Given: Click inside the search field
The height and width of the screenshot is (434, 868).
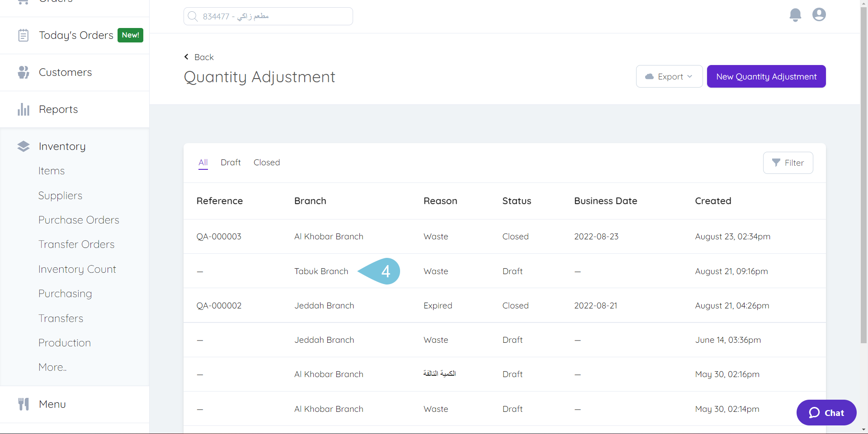Looking at the screenshot, I should point(268,16).
